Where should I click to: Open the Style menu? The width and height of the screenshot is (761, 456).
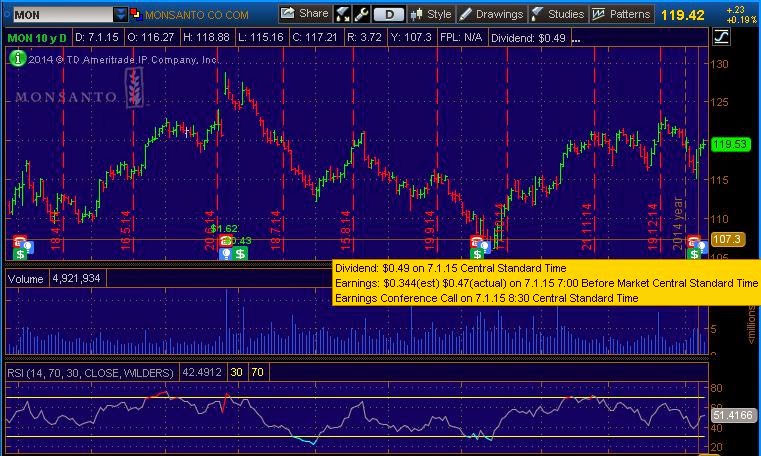[430, 14]
